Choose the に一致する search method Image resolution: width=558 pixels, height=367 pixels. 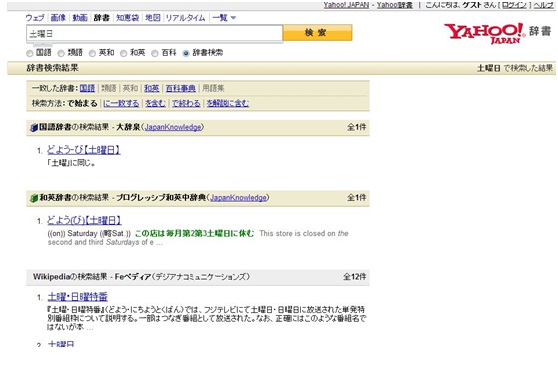(121, 103)
